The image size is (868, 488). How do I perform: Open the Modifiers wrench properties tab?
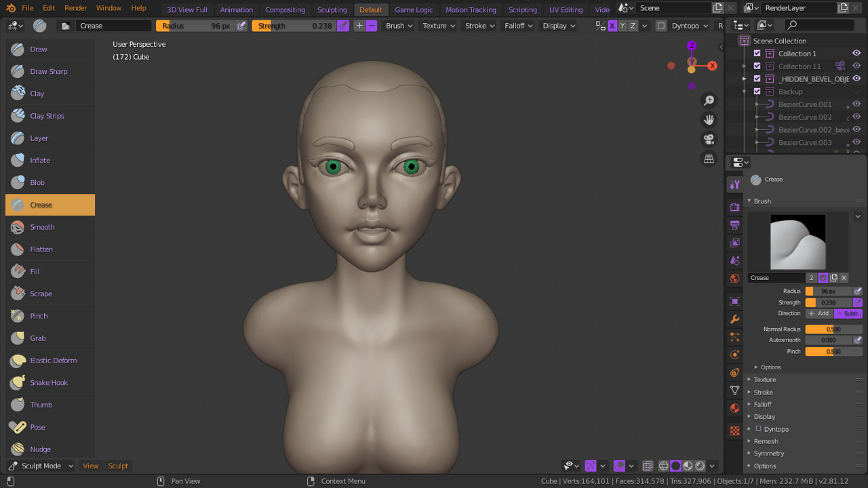(x=734, y=319)
